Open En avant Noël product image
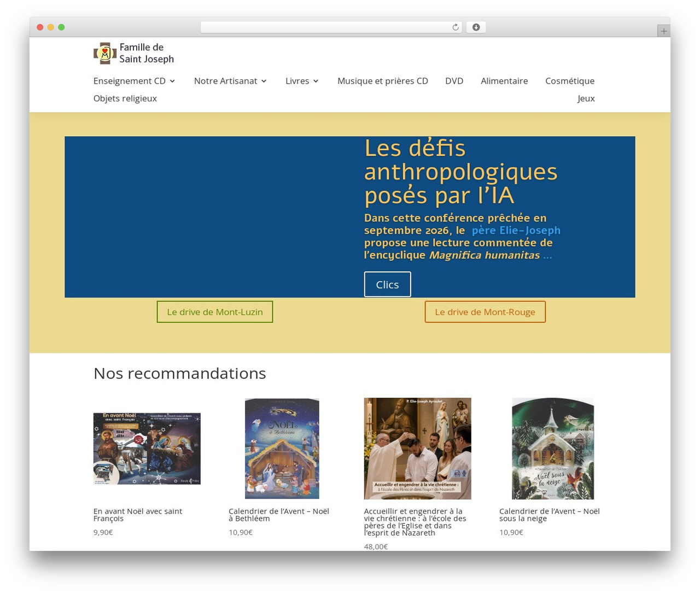Viewport: 700px width, 593px height. (147, 449)
